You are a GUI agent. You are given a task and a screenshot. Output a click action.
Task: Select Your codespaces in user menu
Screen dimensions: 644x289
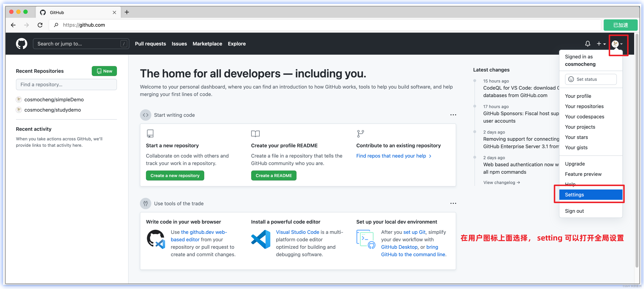(591, 117)
